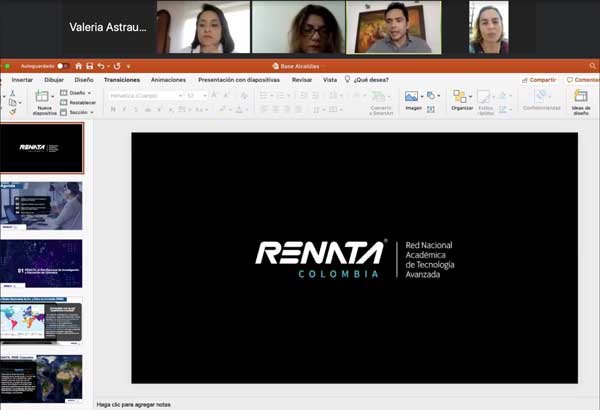Open the Undo history dropdown arrow
The height and width of the screenshot is (410, 600).
108,67
